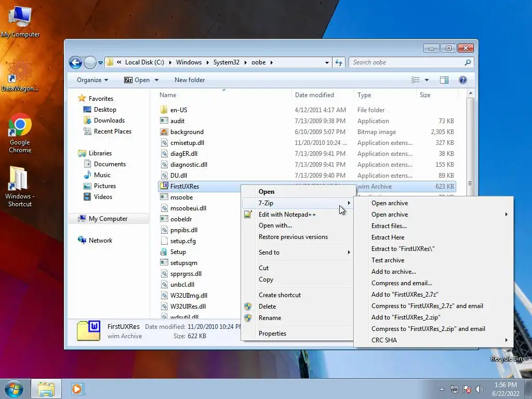Select the background bitmap file icon
The width and height of the screenshot is (532, 399).
[x=164, y=131]
